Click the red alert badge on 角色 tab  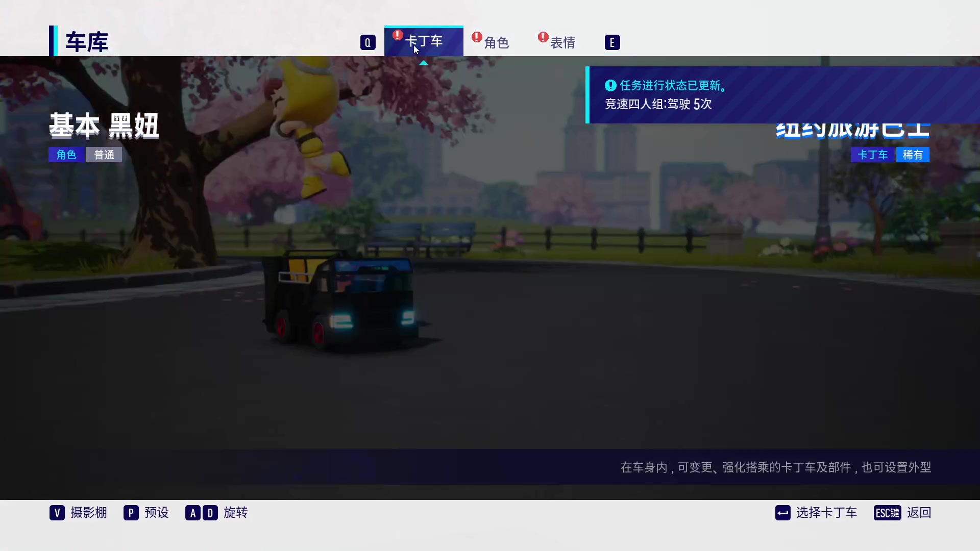click(x=477, y=37)
